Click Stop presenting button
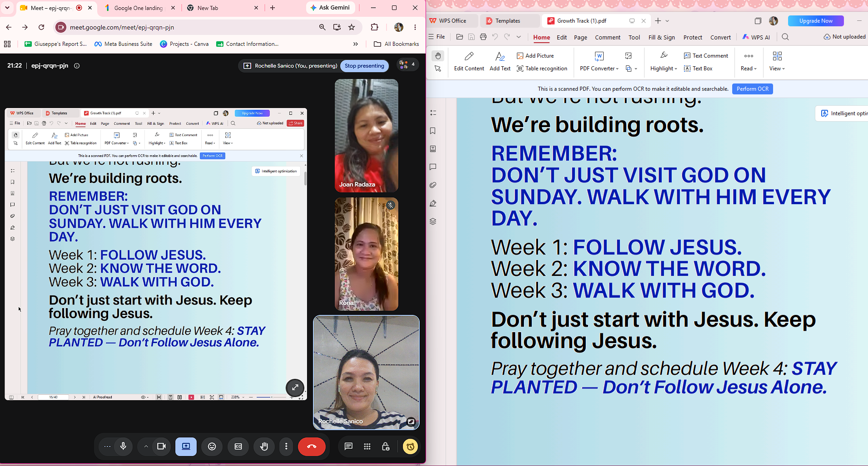 tap(364, 66)
